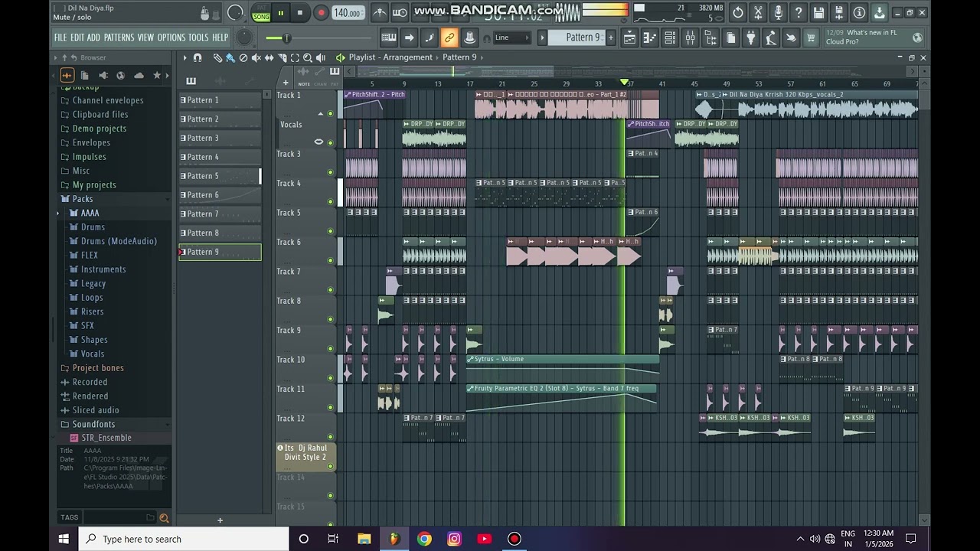Open the Project bones folder

point(98,368)
